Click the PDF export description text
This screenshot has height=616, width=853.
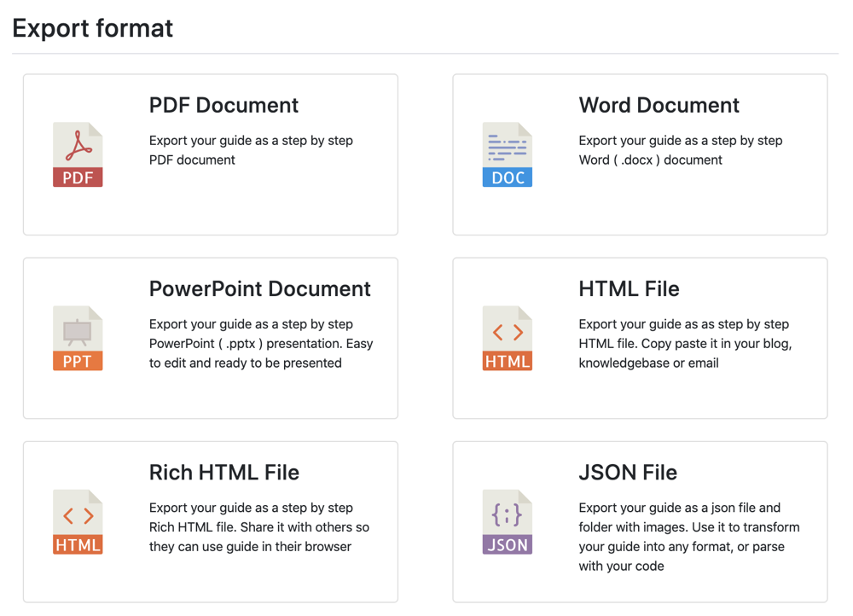point(251,150)
